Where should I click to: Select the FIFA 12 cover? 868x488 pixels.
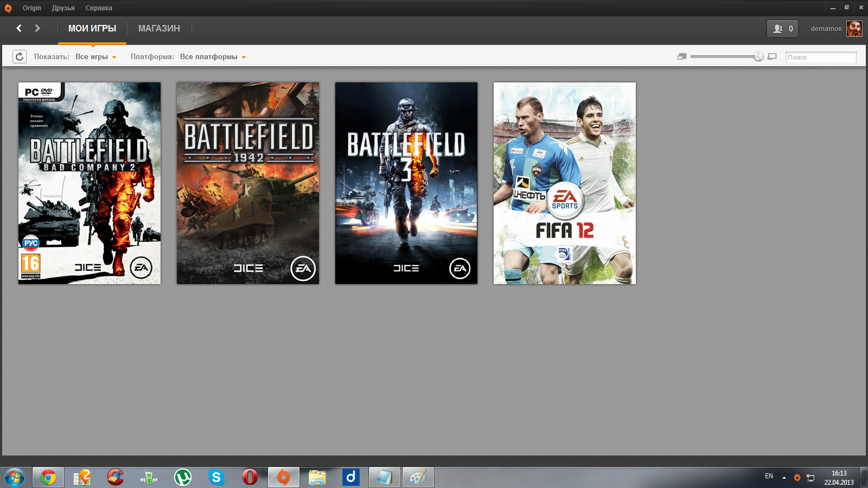[x=565, y=183]
